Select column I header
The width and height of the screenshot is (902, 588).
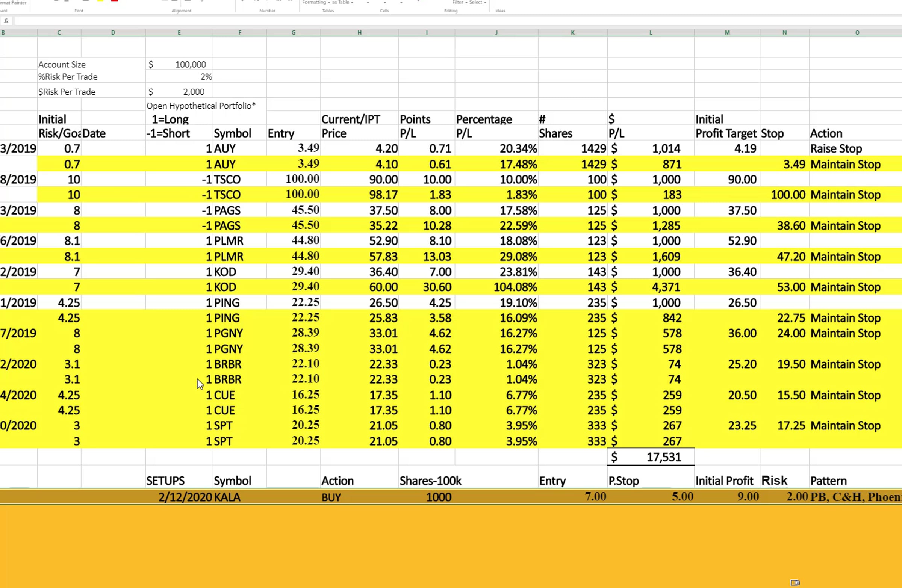(x=426, y=33)
